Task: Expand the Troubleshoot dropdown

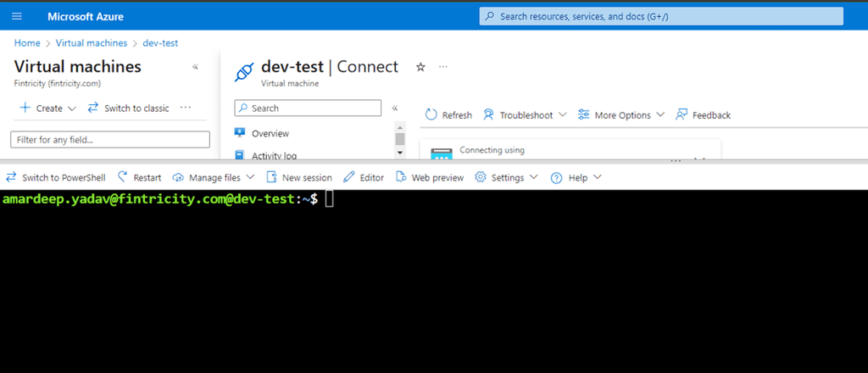Action: point(525,115)
